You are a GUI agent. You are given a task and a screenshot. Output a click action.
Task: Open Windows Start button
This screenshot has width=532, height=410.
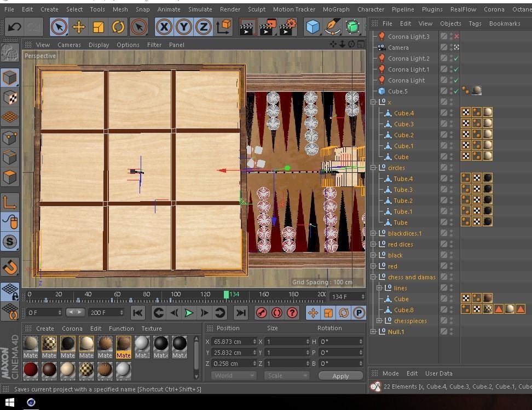pyautogui.click(x=10, y=402)
